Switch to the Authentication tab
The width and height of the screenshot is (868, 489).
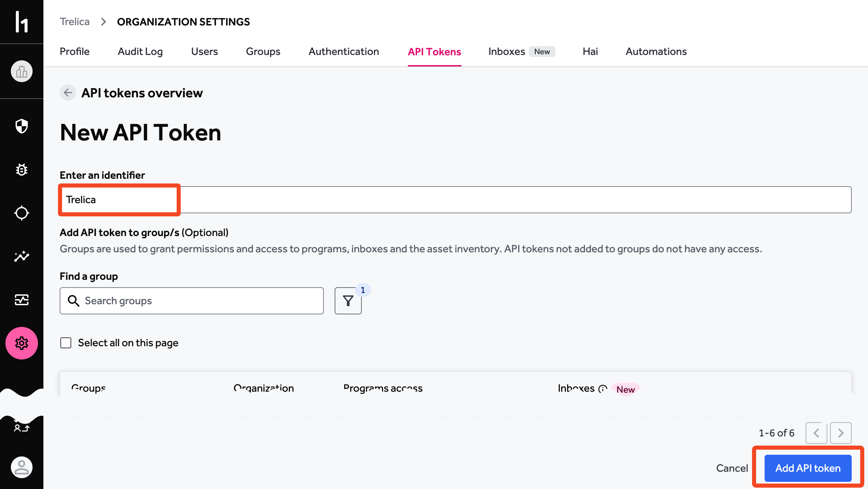point(344,52)
